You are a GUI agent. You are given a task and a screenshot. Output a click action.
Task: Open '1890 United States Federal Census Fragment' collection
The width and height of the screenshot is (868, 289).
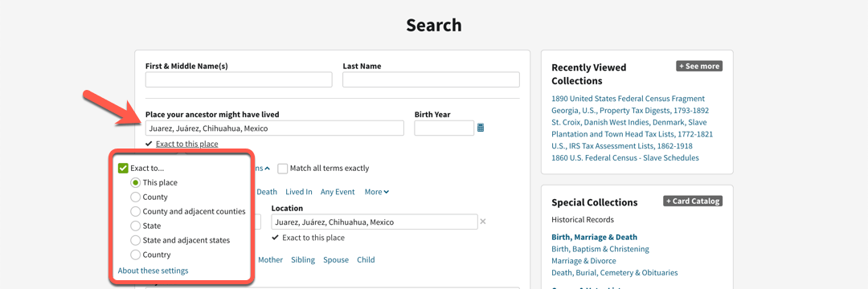click(x=628, y=98)
